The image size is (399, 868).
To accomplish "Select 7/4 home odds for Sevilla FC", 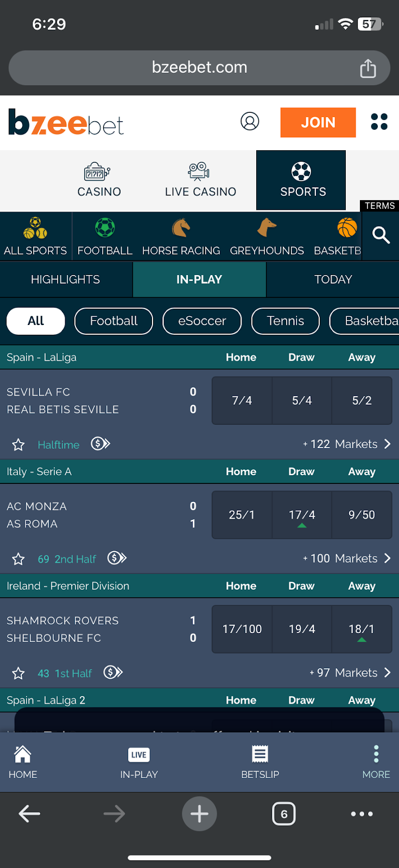I will pos(242,400).
